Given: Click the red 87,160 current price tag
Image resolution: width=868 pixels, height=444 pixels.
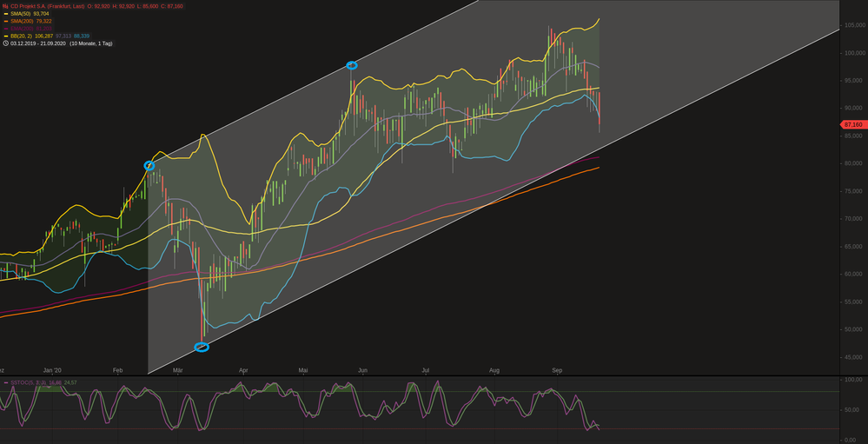Looking at the screenshot, I should pos(852,125).
